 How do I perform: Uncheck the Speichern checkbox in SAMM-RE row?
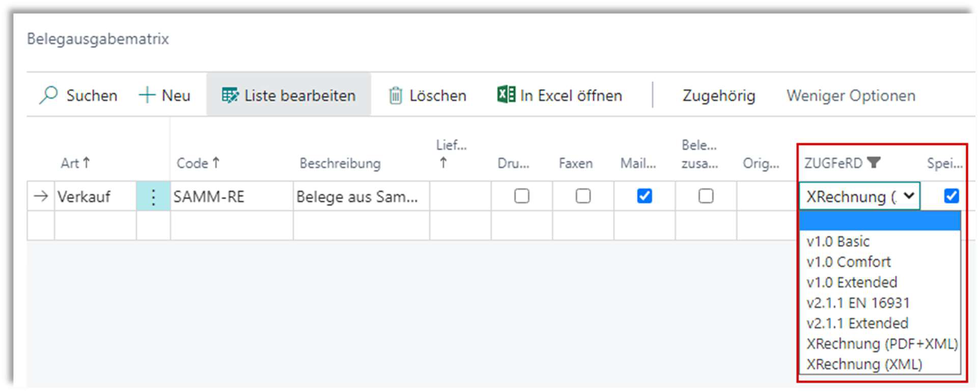(951, 196)
